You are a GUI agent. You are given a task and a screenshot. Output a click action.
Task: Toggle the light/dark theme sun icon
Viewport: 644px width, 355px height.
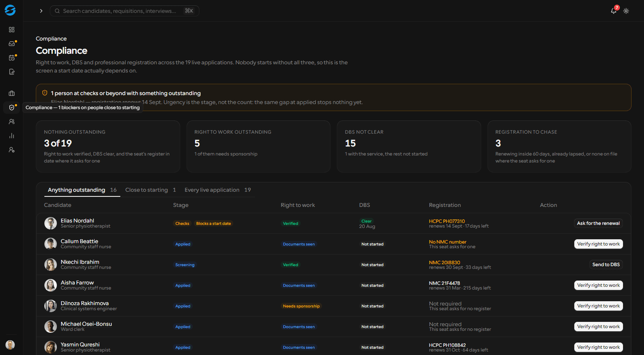click(626, 11)
